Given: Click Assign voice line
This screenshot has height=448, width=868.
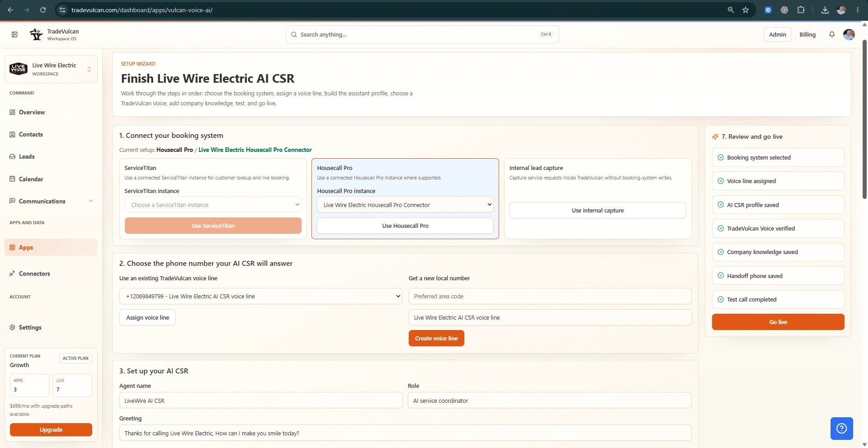Looking at the screenshot, I should coord(147,317).
